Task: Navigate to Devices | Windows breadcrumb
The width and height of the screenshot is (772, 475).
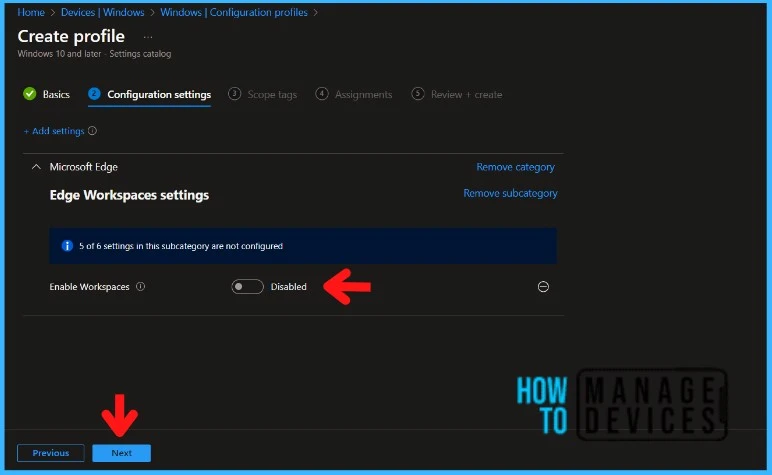Action: pos(102,12)
